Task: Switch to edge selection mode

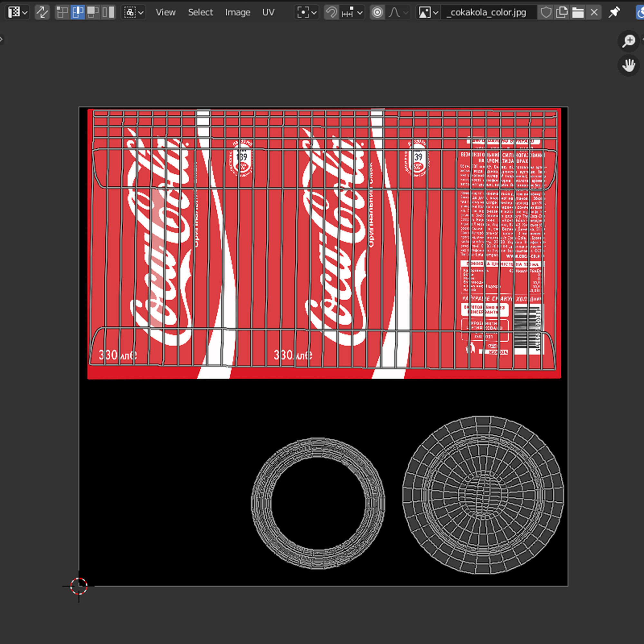Action: (x=78, y=13)
